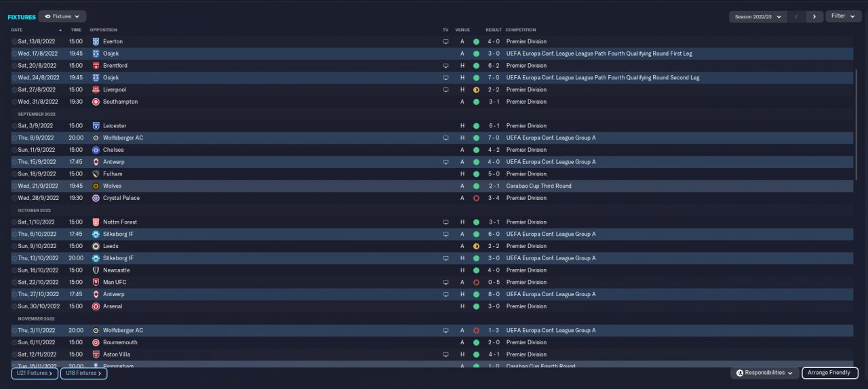Click Wolfsberger AC on the 3/11/2022 row

(123, 330)
